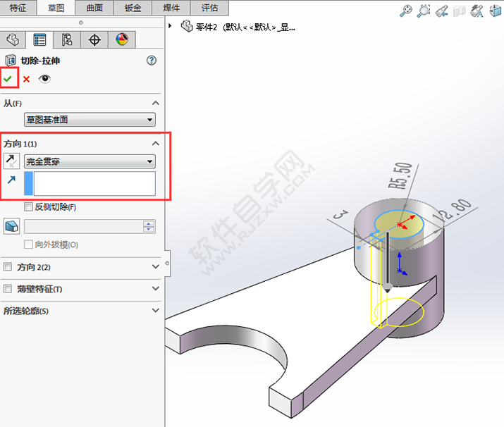The width and height of the screenshot is (504, 427).
Task: Click the 12.80 dimension text
Action: click(x=452, y=211)
